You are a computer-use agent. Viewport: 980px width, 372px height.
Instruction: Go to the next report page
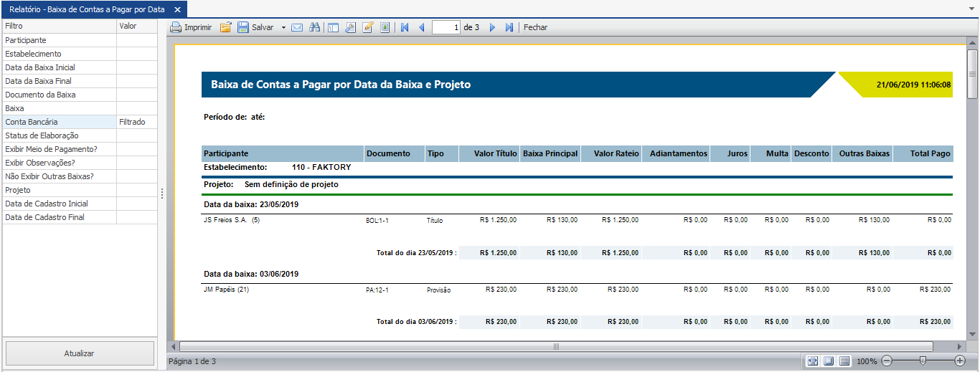[x=492, y=27]
